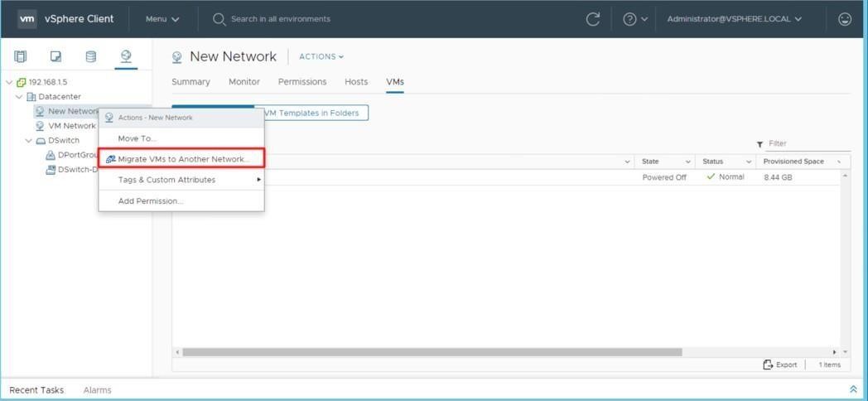Choose Migrate VMs to Another Network...
The width and height of the screenshot is (868, 401).
tap(181, 159)
